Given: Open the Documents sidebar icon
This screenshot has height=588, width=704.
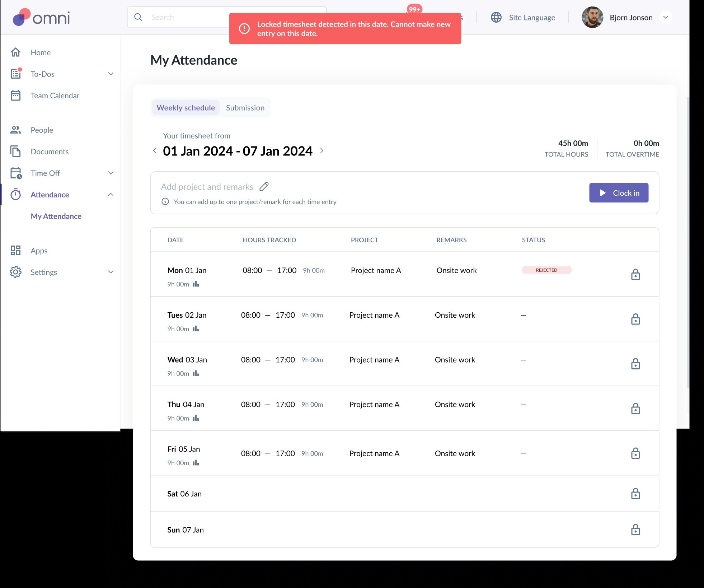Looking at the screenshot, I should [16, 151].
